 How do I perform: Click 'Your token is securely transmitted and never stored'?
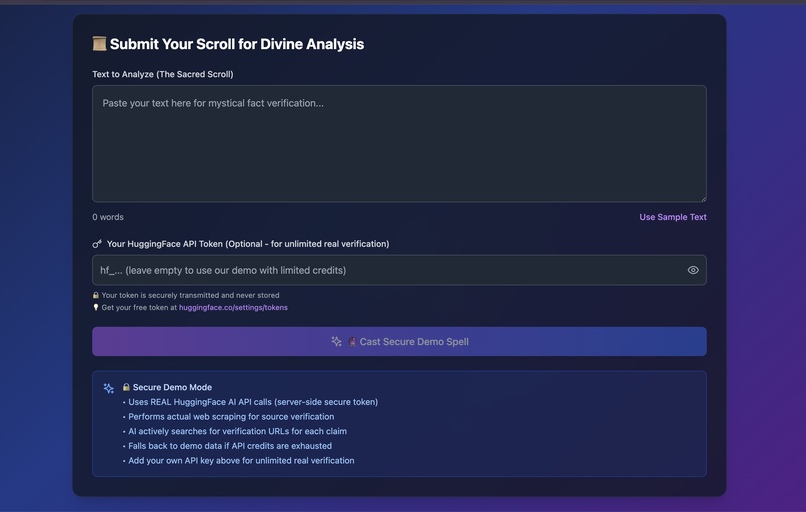(190, 295)
